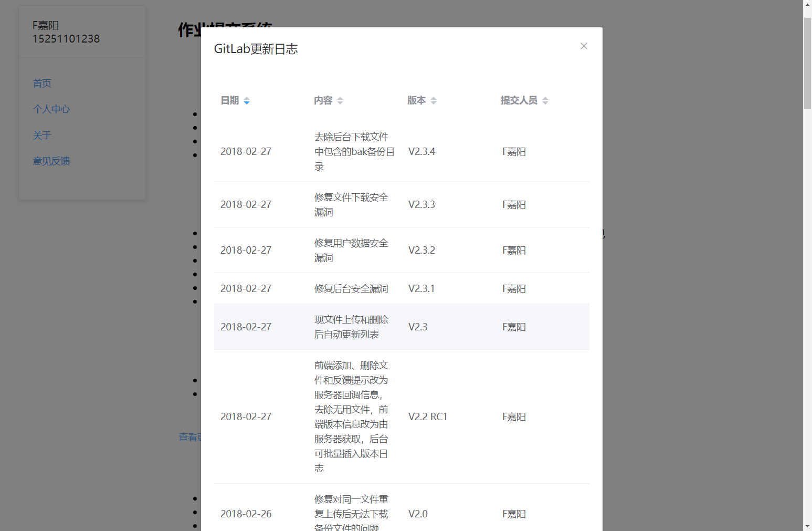This screenshot has height=531, width=812.
Task: Click the page scrollbar down arrow
Action: point(807,526)
